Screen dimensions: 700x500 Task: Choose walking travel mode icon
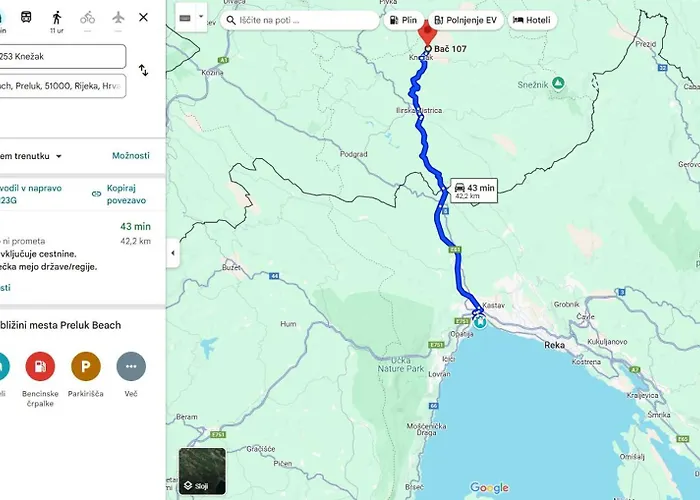pyautogui.click(x=56, y=17)
